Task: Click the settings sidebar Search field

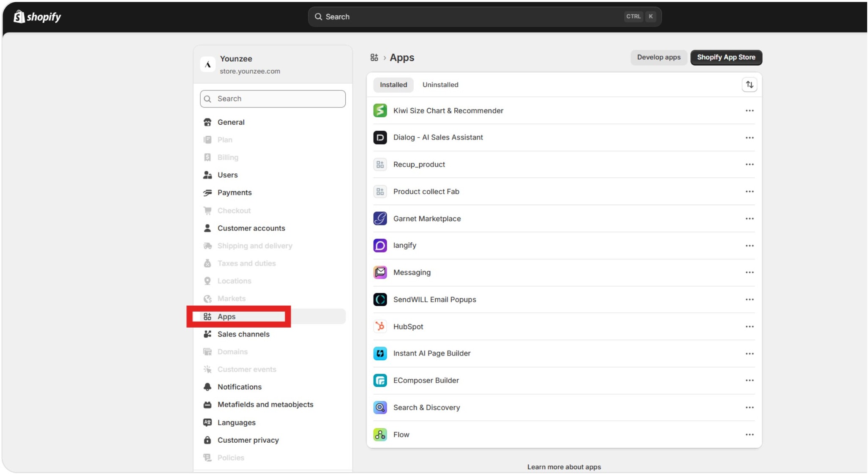Action: (273, 99)
